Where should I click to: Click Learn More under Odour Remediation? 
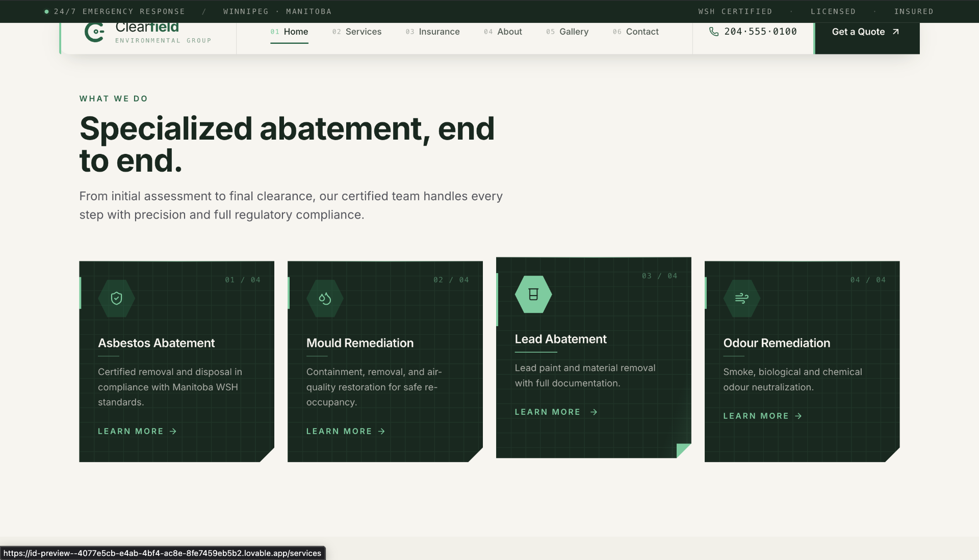[x=762, y=416]
